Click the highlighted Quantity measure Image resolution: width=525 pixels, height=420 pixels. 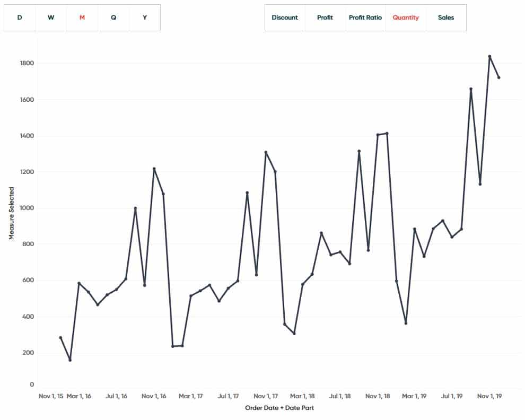[406, 17]
